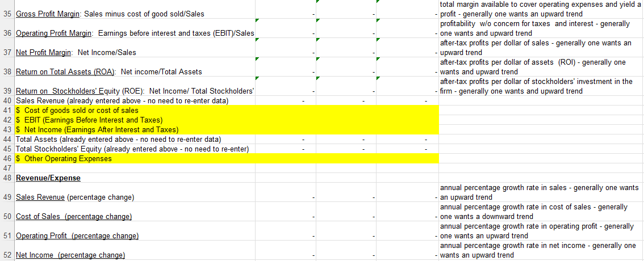Click the 'annual percentage growth rate in sales' description
The height and width of the screenshot is (261, 644).
click(x=541, y=192)
